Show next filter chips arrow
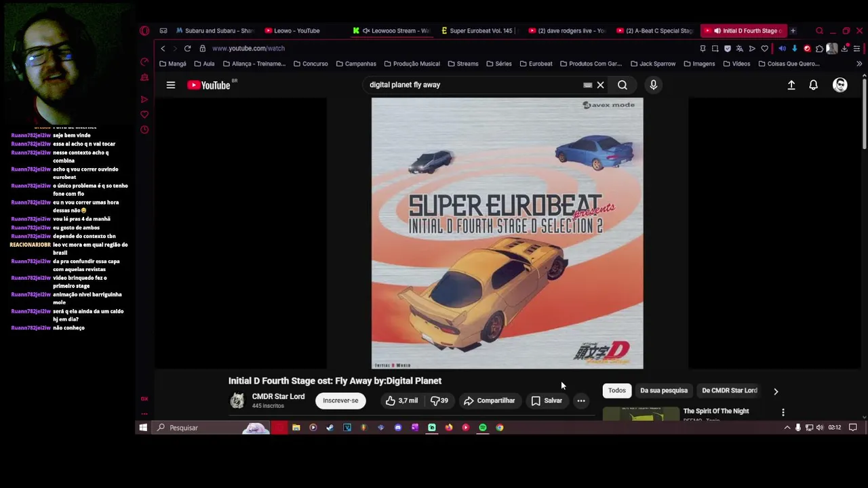868x488 pixels. 776,391
